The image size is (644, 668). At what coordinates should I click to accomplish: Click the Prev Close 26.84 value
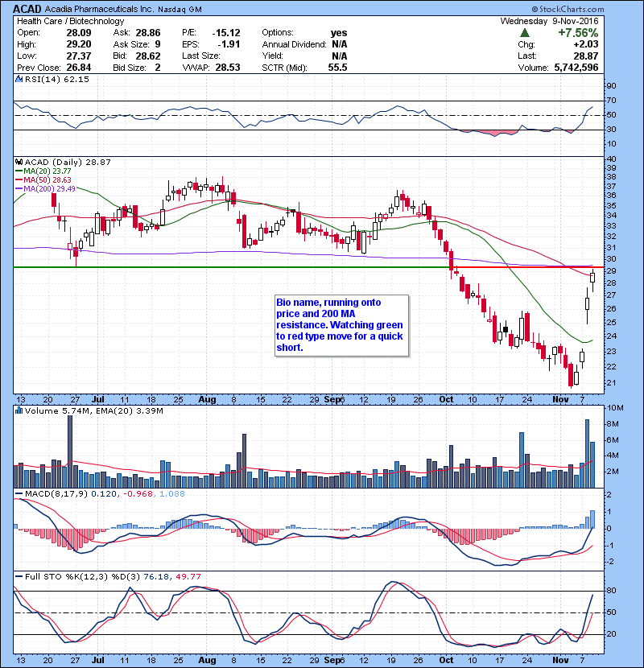pyautogui.click(x=79, y=68)
